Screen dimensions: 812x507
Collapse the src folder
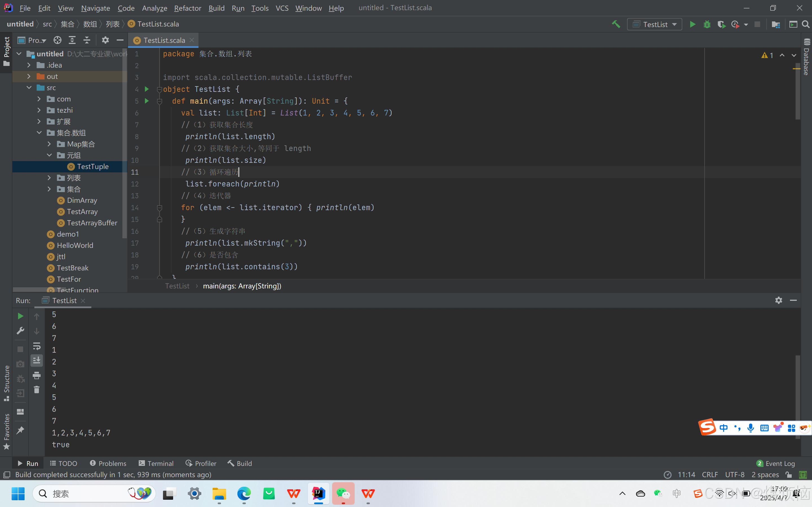tap(29, 88)
